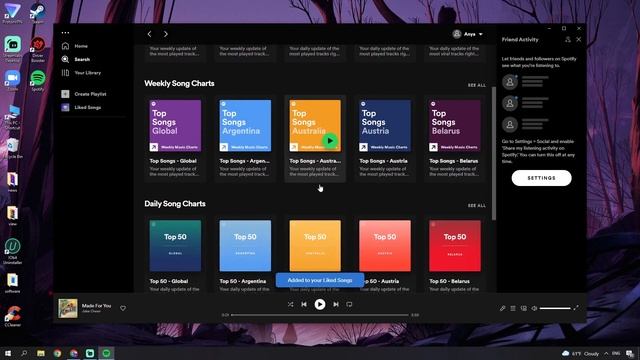This screenshot has width=640, height=360.
Task: Expand the system tray hidden icons arrow
Action: [x=607, y=353]
